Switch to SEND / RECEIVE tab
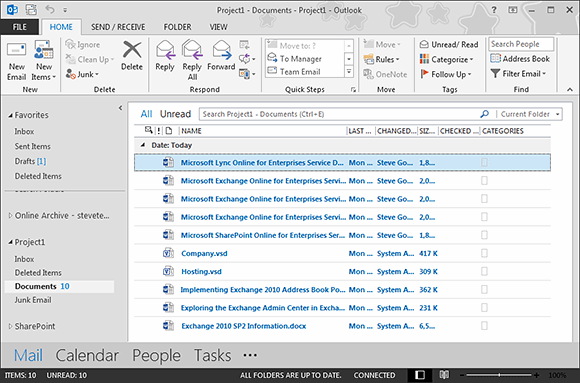 point(118,27)
